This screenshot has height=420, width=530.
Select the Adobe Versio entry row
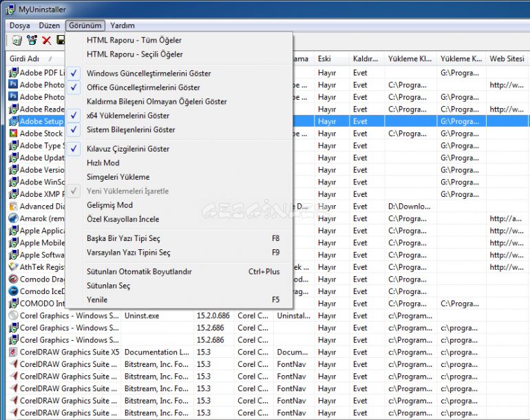click(267, 170)
